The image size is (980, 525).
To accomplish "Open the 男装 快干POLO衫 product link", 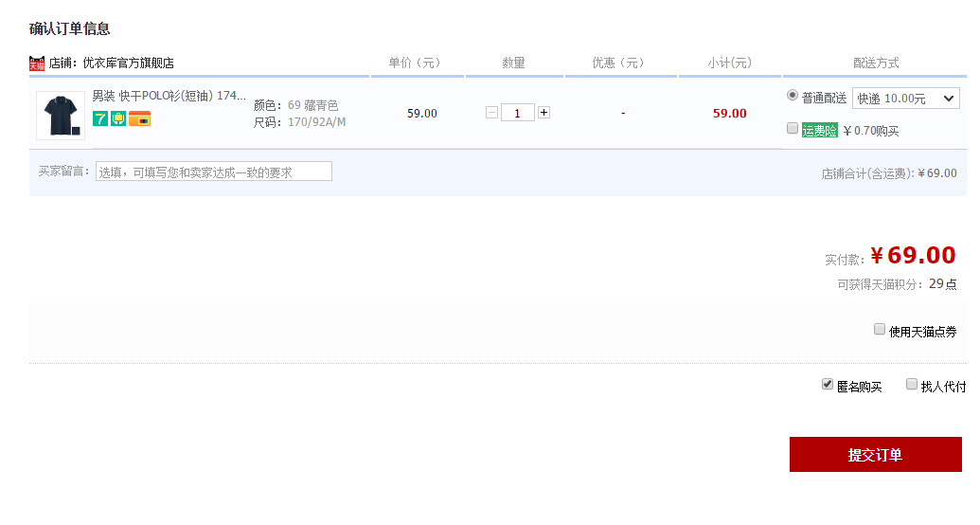I will (x=169, y=96).
